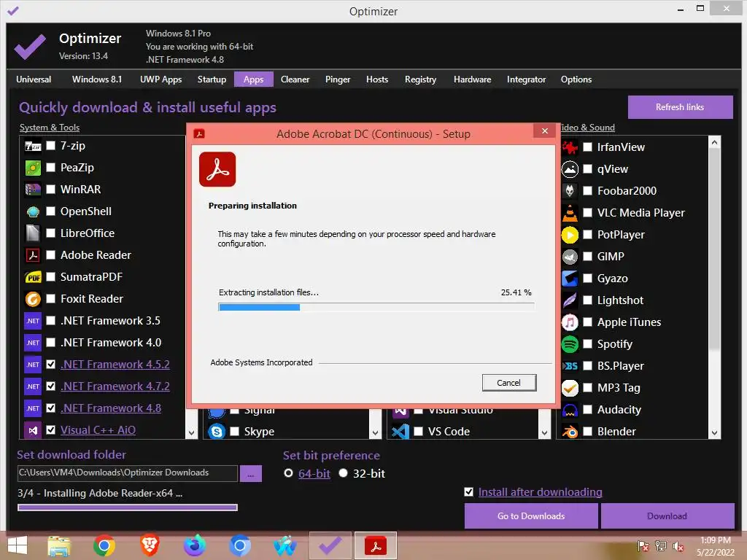Click the qView icon

[x=570, y=169]
